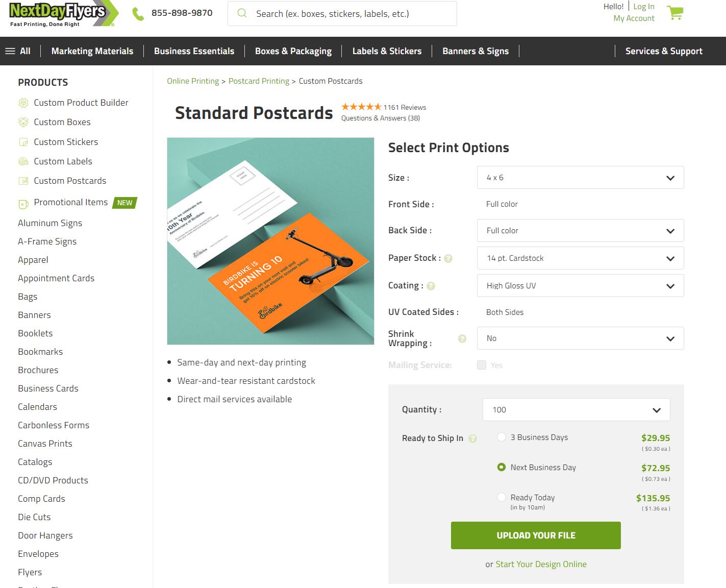
Task: Select the Ready Today shipping option
Action: [502, 497]
